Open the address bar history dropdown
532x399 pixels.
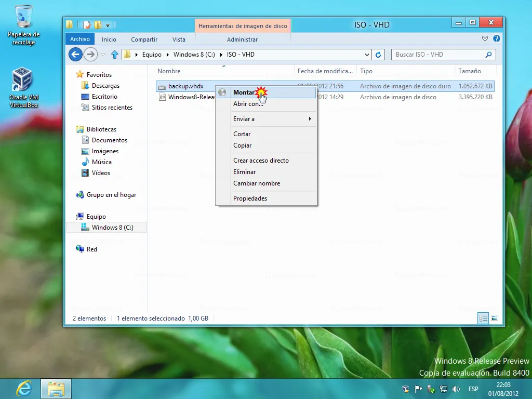(x=367, y=55)
